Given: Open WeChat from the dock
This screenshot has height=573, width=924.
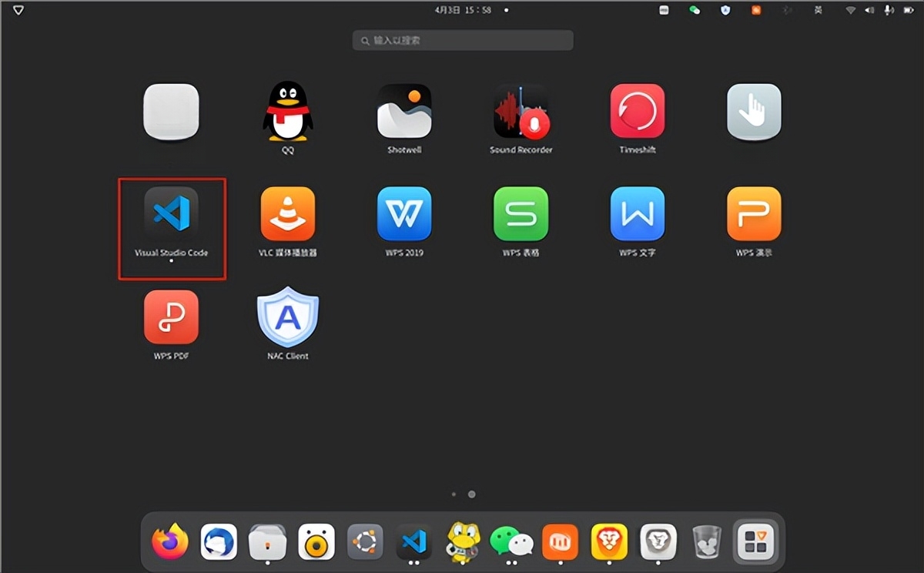Looking at the screenshot, I should (512, 542).
